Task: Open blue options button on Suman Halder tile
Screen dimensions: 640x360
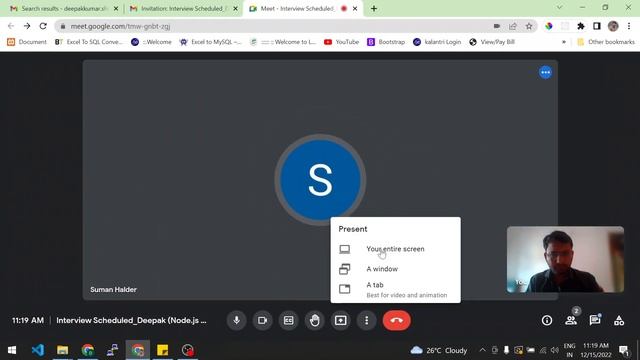Action: 545,72
